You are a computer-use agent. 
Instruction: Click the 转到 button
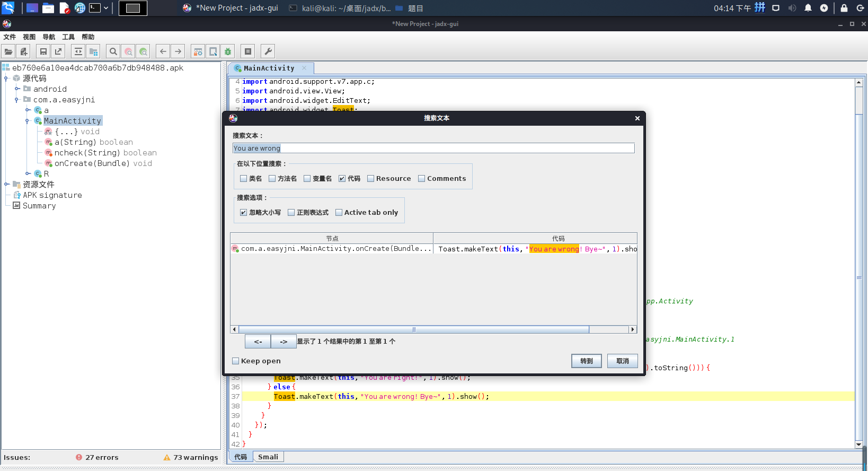[587, 361]
